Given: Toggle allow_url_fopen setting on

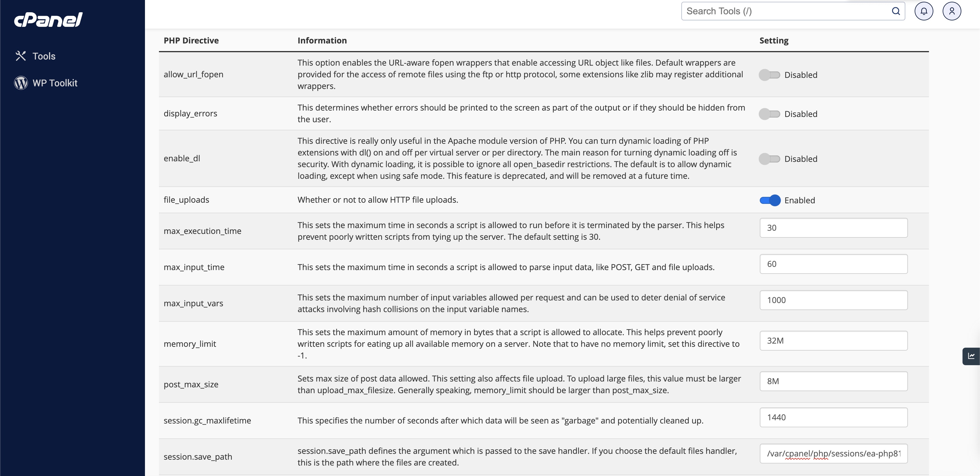Looking at the screenshot, I should tap(769, 74).
